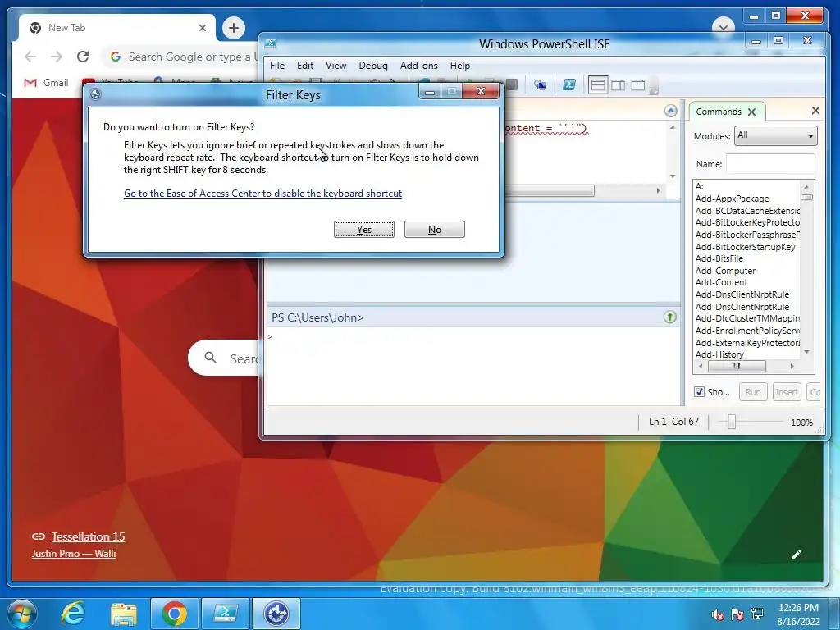
Task: Click the Google search box on New Tab
Action: tap(224, 358)
